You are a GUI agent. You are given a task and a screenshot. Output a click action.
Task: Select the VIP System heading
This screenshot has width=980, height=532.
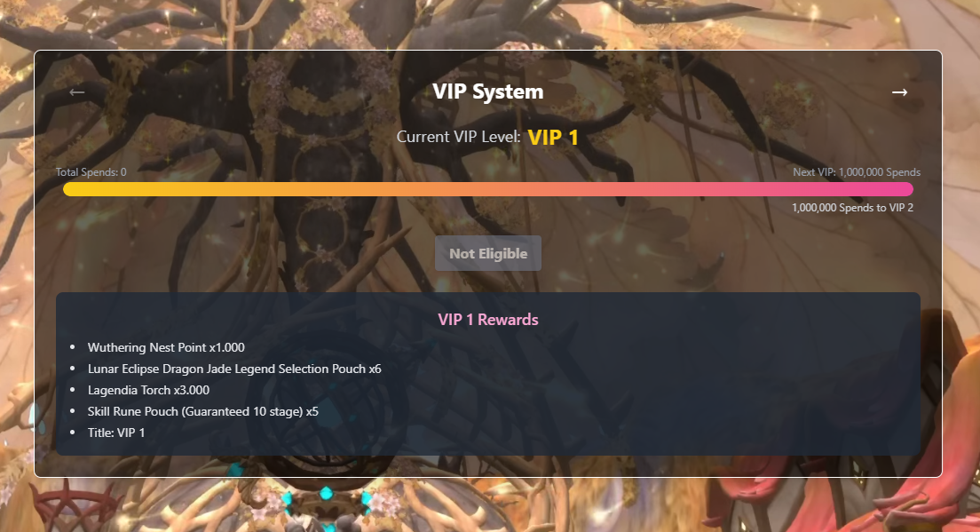pos(488,91)
